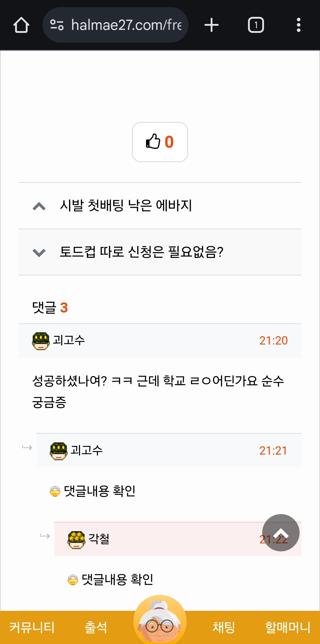
Task: Click the thumbs-up like button
Action: [160, 142]
